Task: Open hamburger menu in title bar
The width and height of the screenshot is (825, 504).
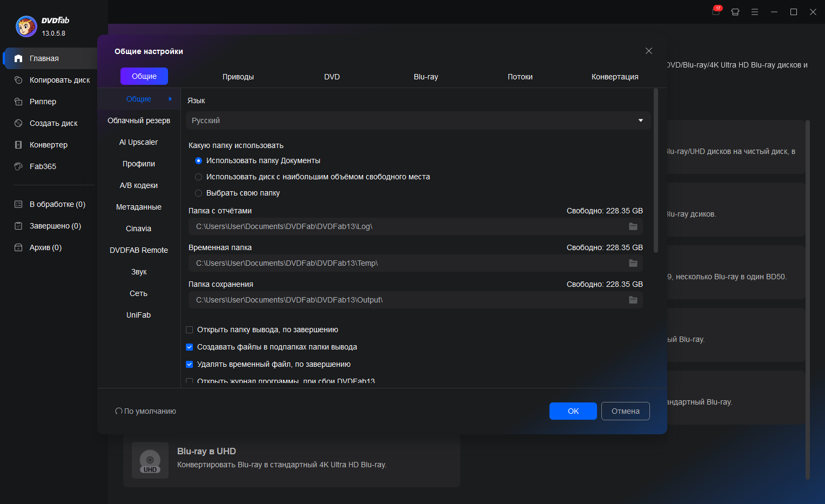Action: tap(755, 12)
